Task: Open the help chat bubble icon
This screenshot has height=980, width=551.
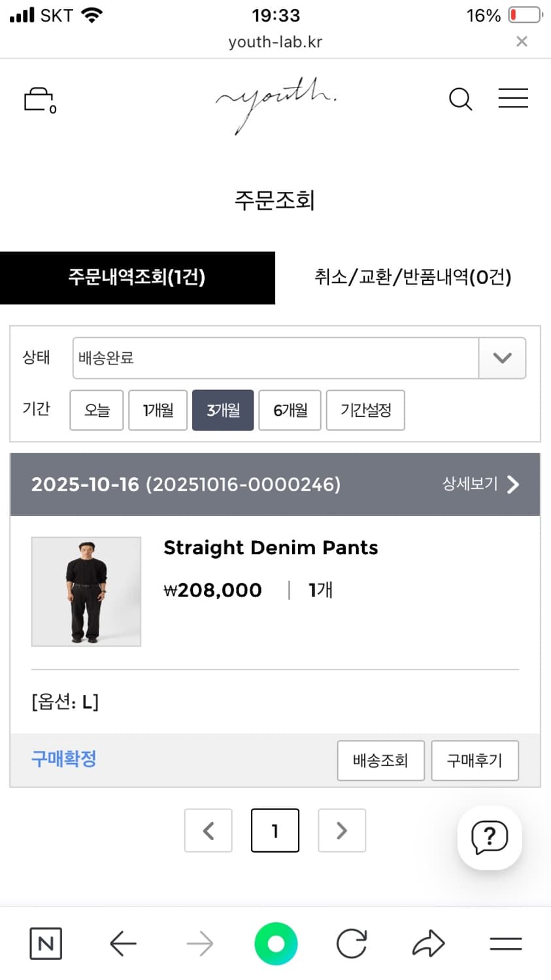Action: 489,837
